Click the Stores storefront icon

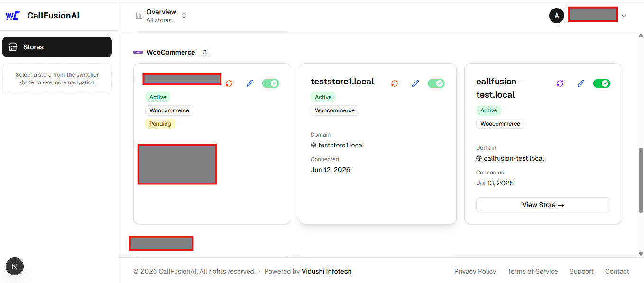click(13, 47)
